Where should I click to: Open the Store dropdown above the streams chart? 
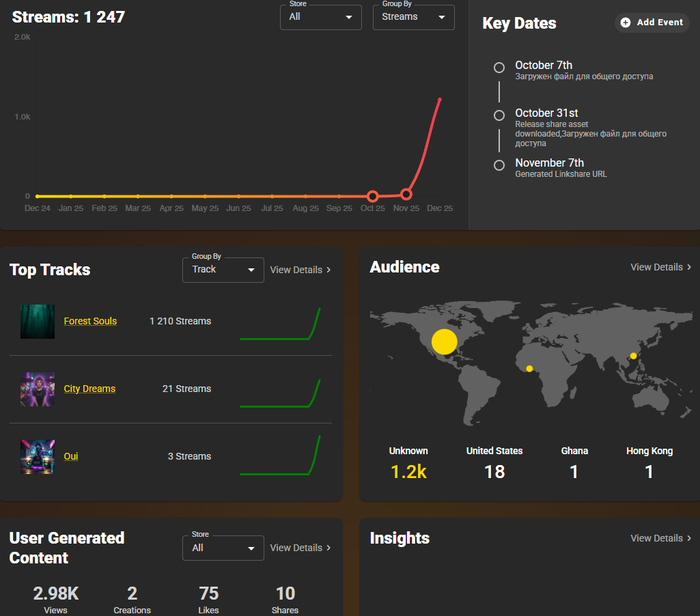click(321, 17)
